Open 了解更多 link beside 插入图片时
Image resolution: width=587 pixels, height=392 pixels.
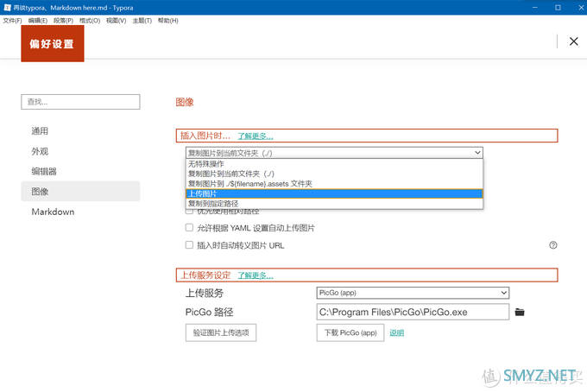[x=256, y=136]
